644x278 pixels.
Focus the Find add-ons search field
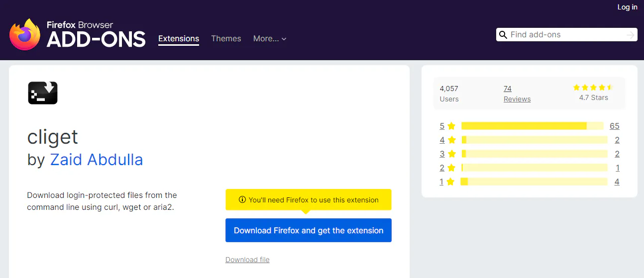(x=566, y=35)
